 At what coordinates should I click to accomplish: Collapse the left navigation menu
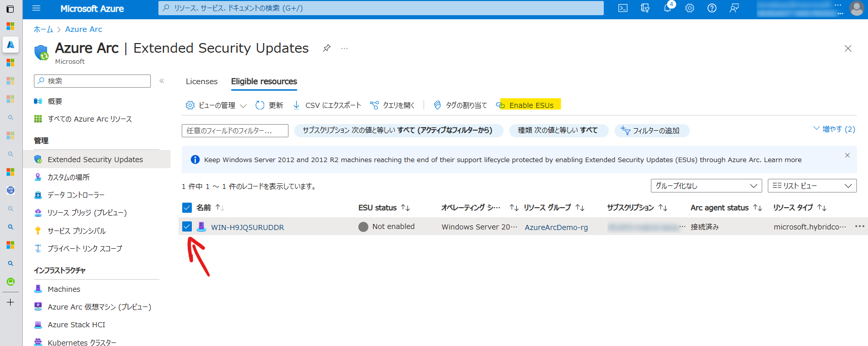pos(162,81)
